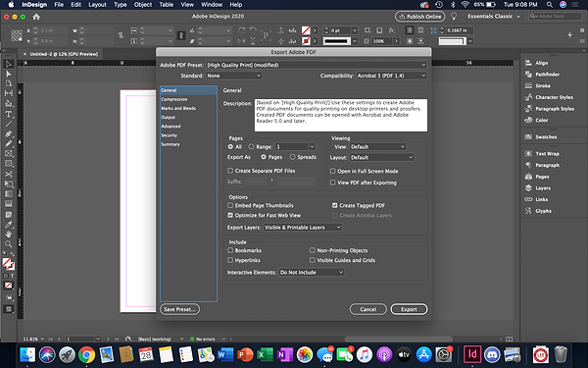Open the Essentials Classic workspace switcher
588x368 pixels.
click(494, 16)
